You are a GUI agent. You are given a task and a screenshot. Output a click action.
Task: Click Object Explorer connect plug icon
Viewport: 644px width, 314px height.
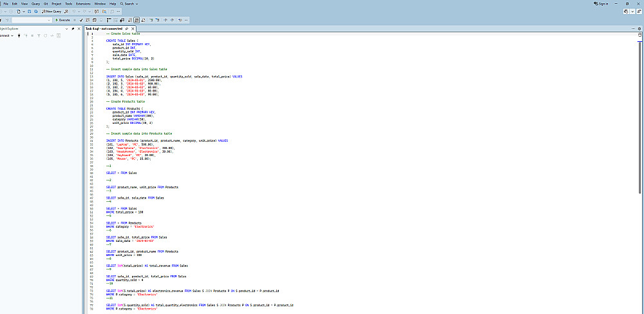click(x=19, y=35)
